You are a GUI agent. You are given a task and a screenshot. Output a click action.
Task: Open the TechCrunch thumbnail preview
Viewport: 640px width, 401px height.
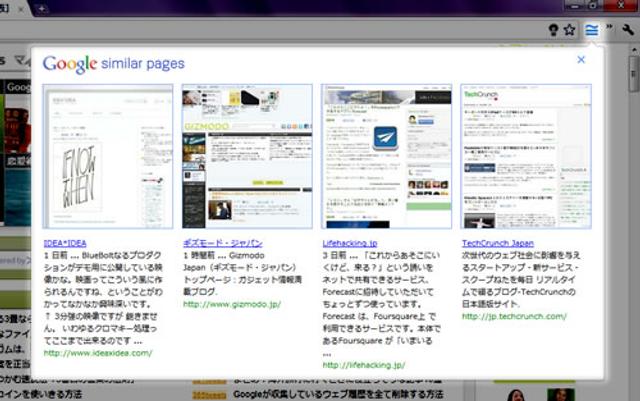tap(526, 156)
